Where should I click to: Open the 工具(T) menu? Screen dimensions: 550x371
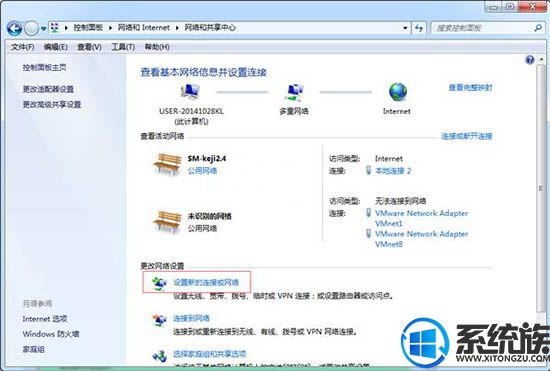123,47
